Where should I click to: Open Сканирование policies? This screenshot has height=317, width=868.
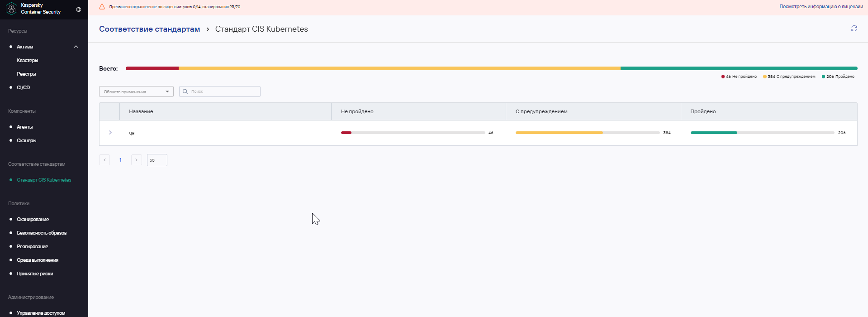click(x=33, y=219)
